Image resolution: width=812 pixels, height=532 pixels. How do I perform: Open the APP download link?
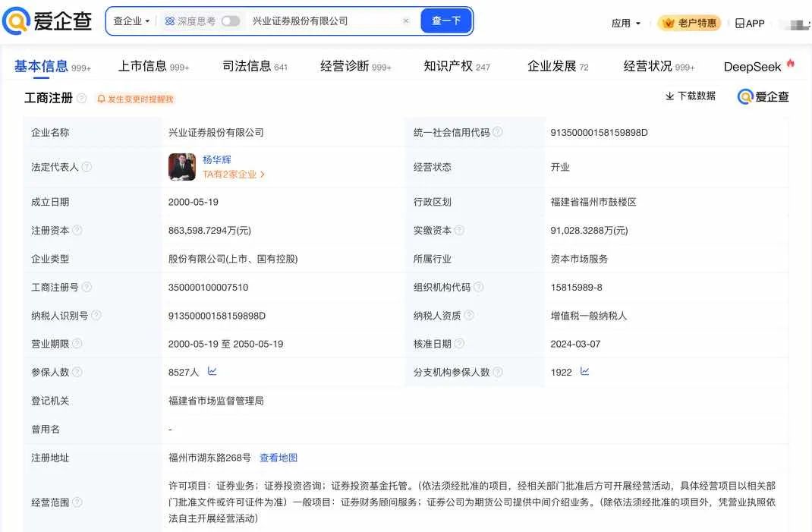click(750, 24)
